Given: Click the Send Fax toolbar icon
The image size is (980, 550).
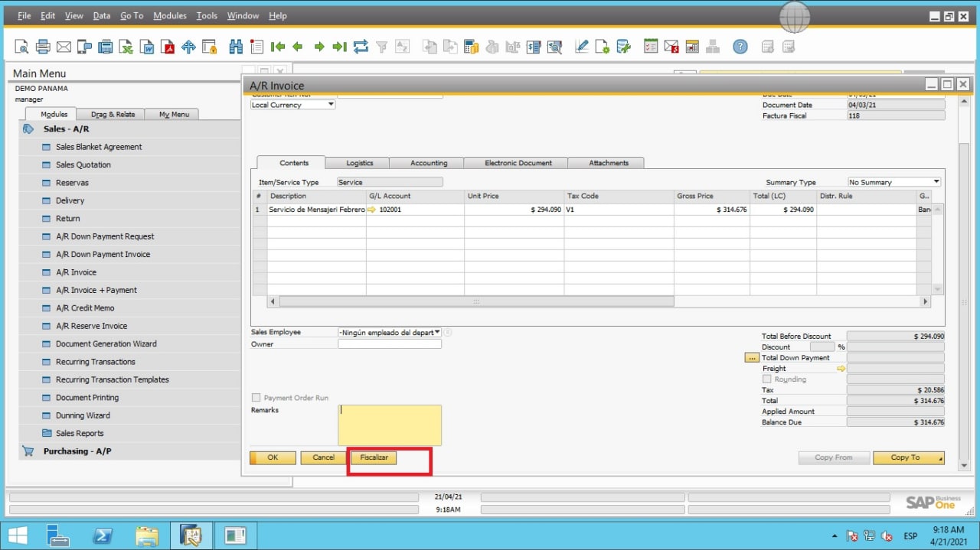Looking at the screenshot, I should (105, 47).
